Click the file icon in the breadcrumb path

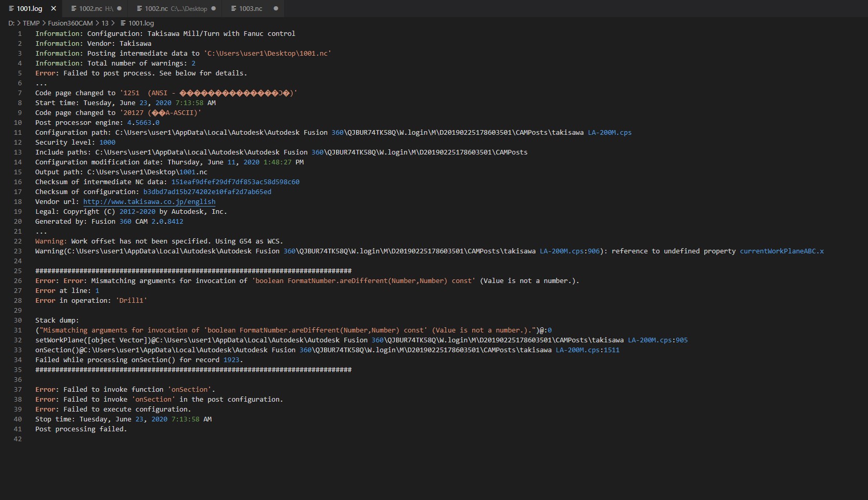(x=123, y=23)
